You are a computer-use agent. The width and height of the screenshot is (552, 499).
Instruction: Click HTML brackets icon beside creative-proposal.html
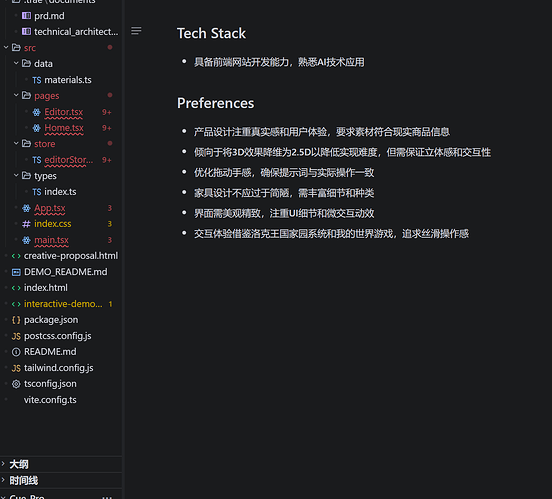[16, 256]
